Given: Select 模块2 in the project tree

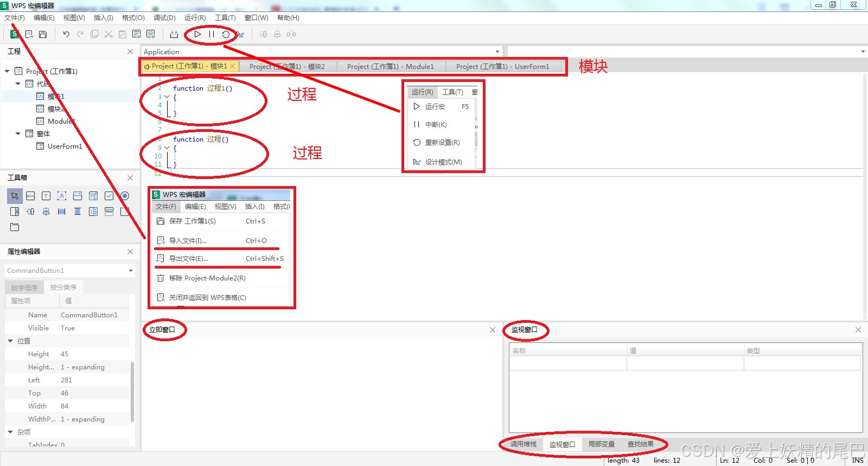Looking at the screenshot, I should 56,109.
